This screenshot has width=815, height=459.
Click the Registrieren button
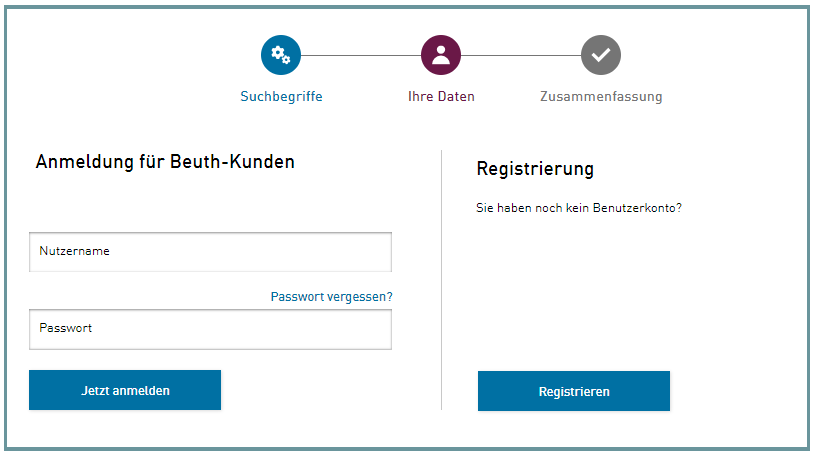pyautogui.click(x=573, y=391)
